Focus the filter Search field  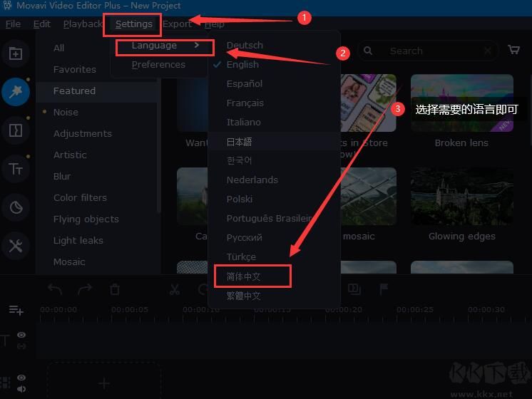tap(429, 51)
